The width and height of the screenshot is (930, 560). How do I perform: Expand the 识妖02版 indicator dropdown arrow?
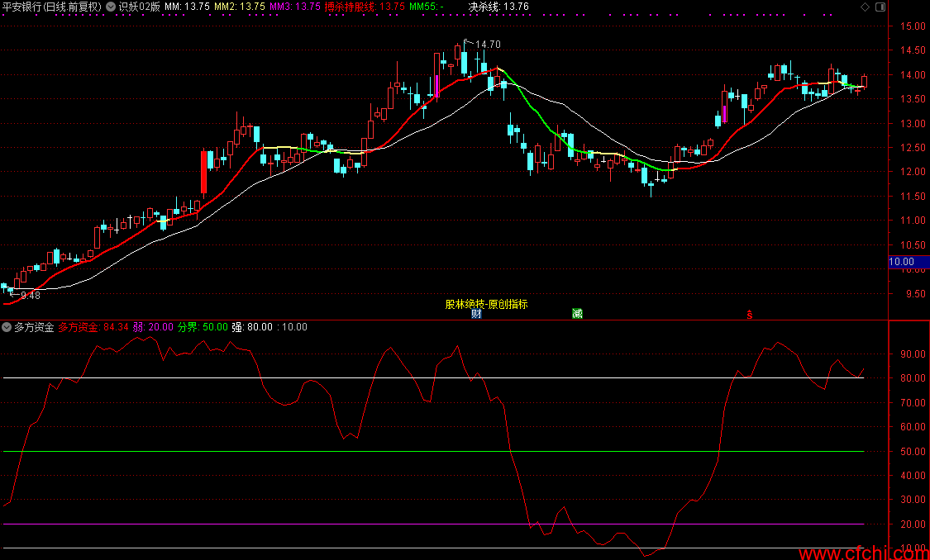click(x=111, y=7)
